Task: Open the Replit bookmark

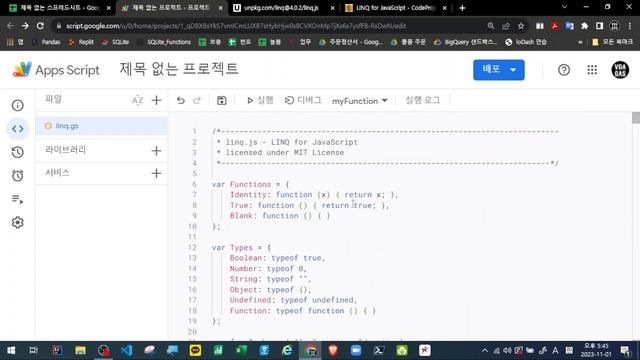Action: click(x=81, y=42)
